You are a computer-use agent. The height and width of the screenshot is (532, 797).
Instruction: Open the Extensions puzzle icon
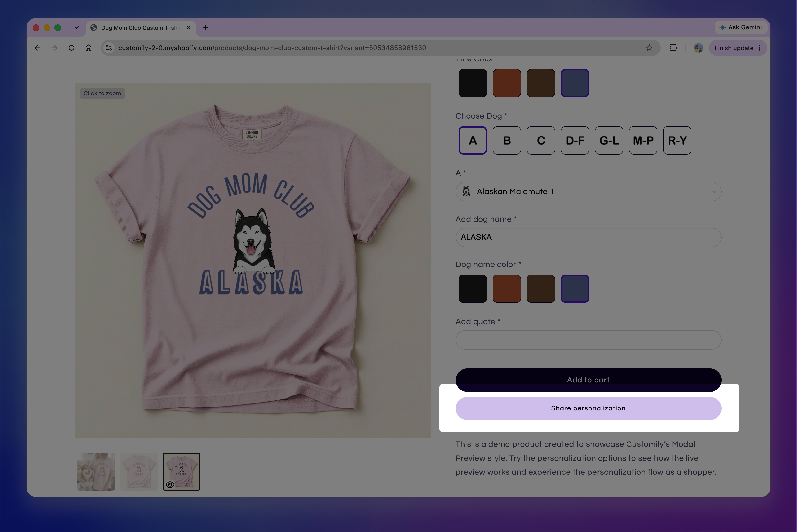tap(673, 48)
